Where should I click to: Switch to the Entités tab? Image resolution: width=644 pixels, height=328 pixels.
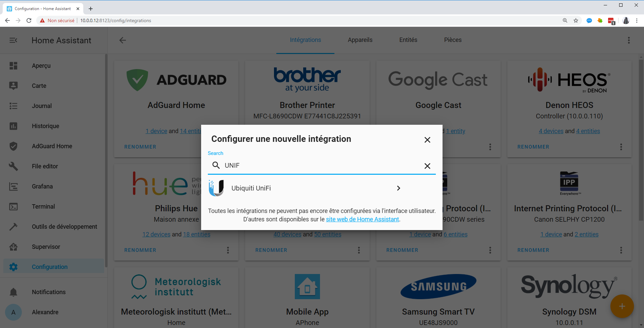coord(408,40)
